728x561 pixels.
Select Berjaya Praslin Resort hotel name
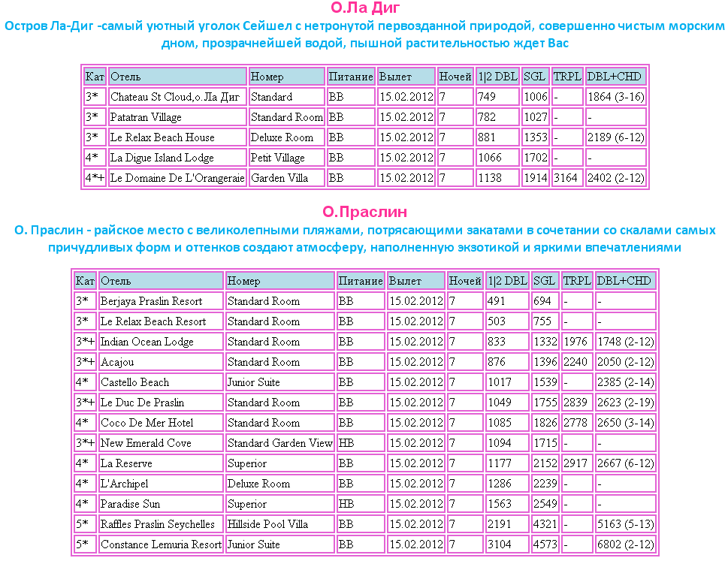(x=151, y=301)
